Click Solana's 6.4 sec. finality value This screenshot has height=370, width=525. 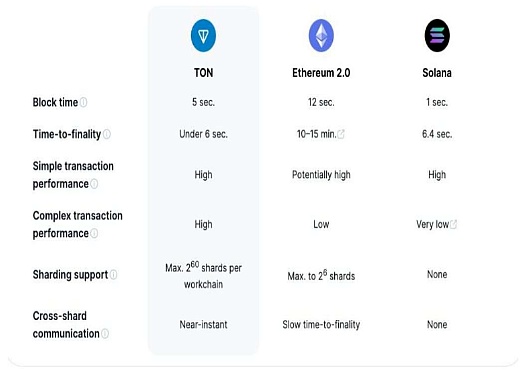[x=437, y=134]
